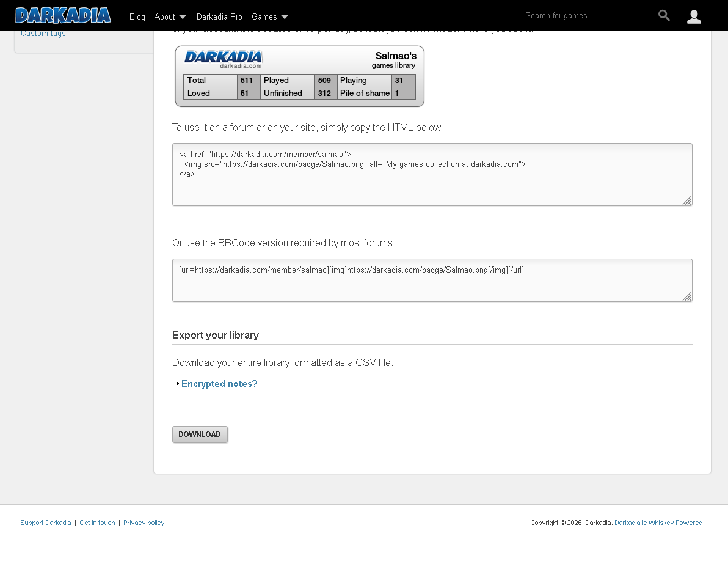
Task: Expand the About dropdown menu
Action: coord(170,16)
